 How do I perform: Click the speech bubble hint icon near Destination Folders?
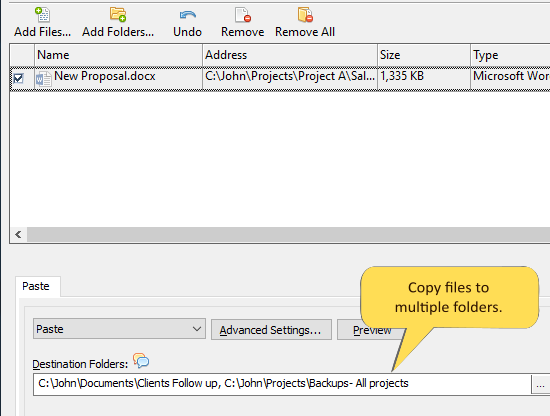[x=141, y=361]
